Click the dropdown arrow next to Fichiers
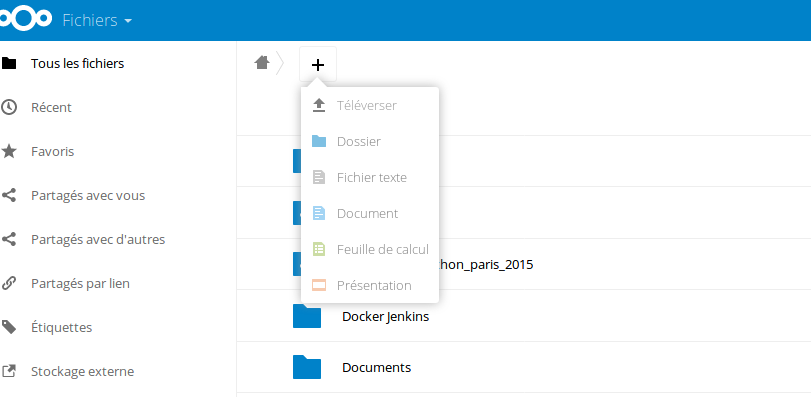The height and width of the screenshot is (397, 811). pos(128,21)
